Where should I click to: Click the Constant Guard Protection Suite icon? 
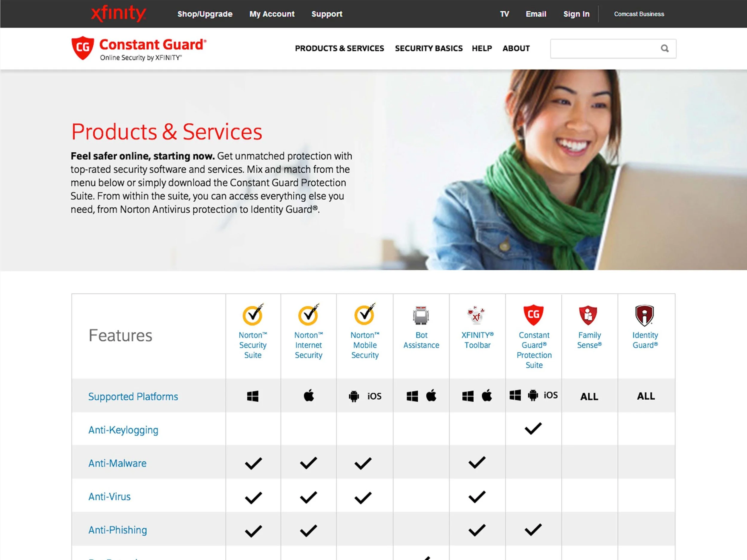tap(534, 315)
